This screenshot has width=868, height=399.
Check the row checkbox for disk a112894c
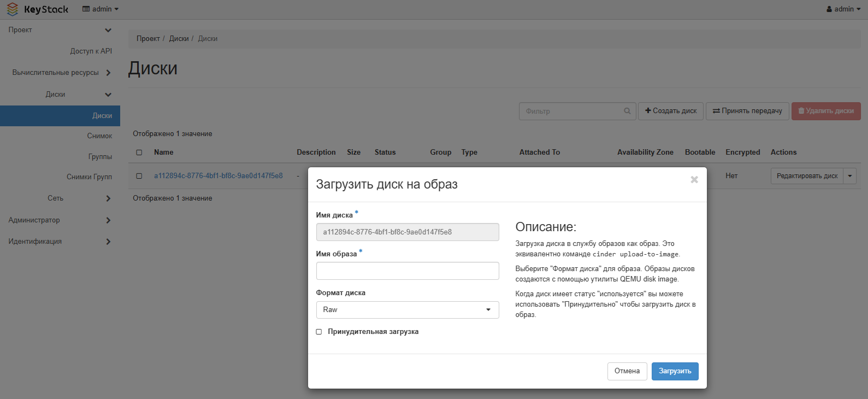pyautogui.click(x=139, y=176)
